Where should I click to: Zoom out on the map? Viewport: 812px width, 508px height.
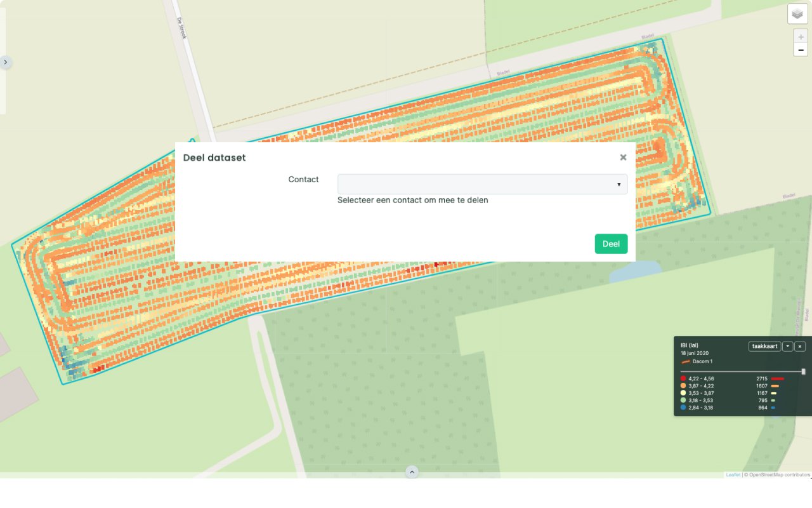coord(801,50)
